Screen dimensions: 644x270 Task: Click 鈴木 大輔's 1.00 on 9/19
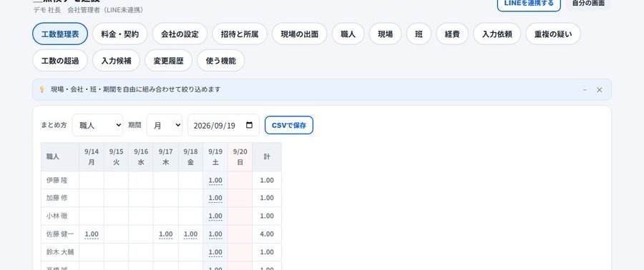pyautogui.click(x=215, y=252)
